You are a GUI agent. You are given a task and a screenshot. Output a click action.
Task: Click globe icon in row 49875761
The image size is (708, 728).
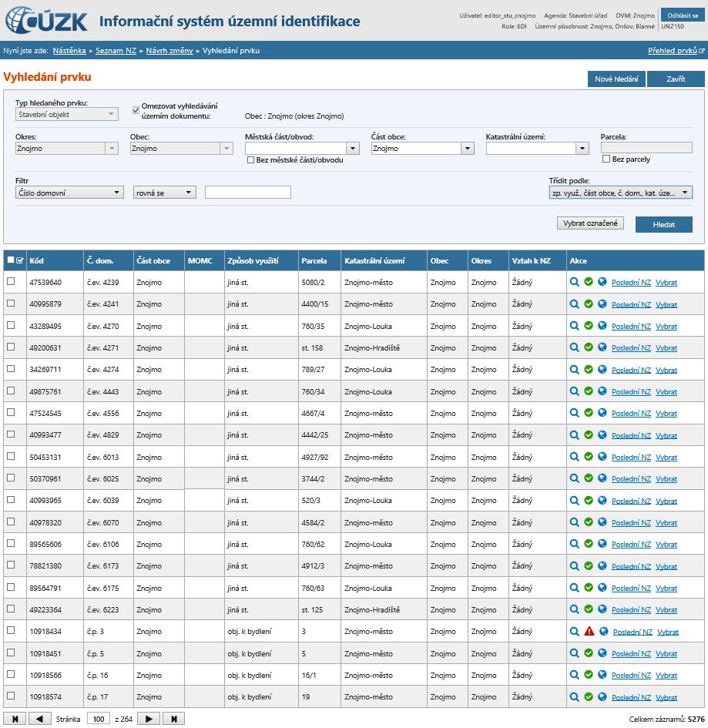[x=602, y=391]
